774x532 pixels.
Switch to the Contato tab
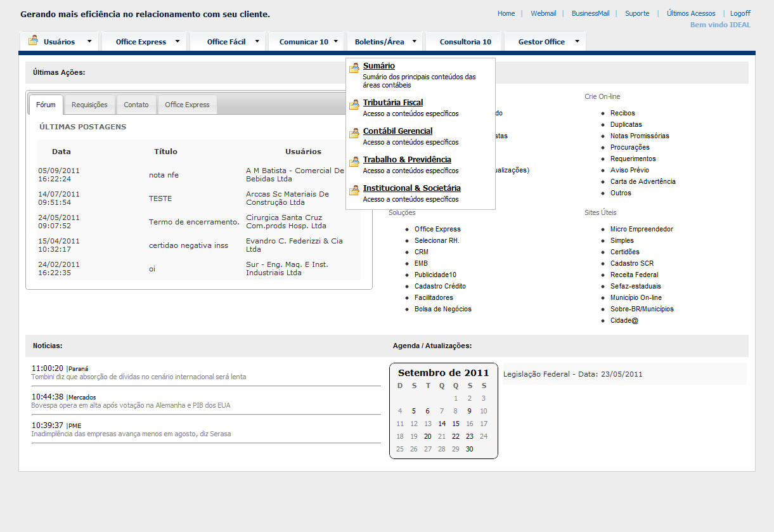tap(136, 105)
